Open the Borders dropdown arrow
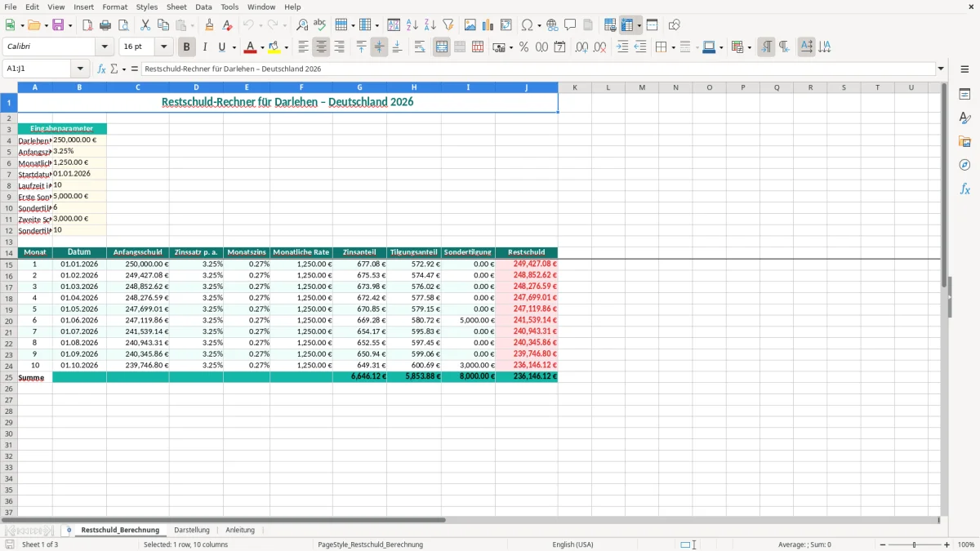Screen dimensions: 980x551 point(673,47)
